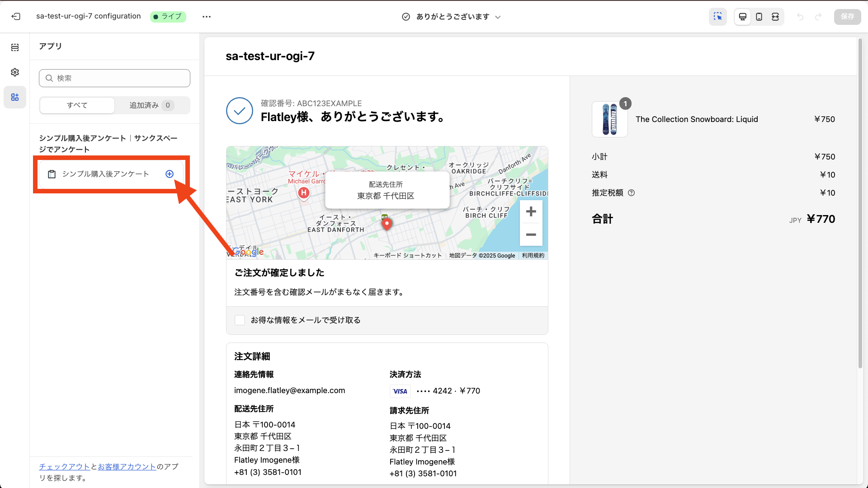Image resolution: width=868 pixels, height=488 pixels.
Task: Activate the element inspector selection mode
Action: (718, 16)
